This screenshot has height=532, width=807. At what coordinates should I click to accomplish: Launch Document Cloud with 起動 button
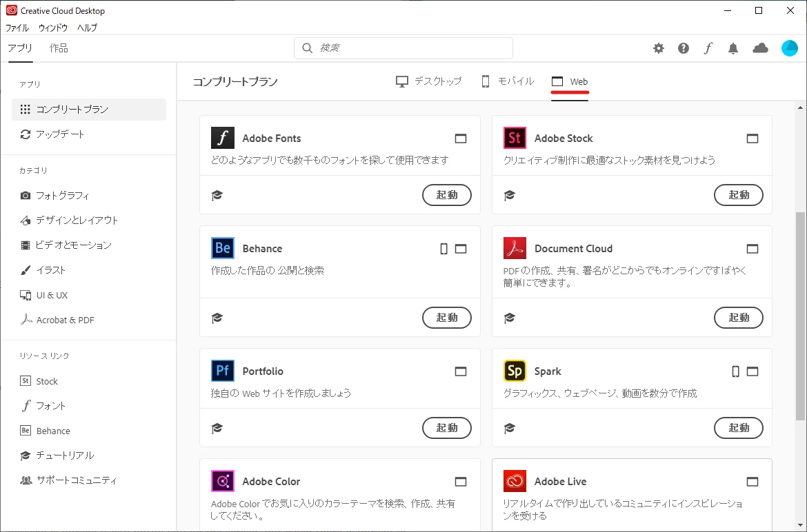pos(739,318)
